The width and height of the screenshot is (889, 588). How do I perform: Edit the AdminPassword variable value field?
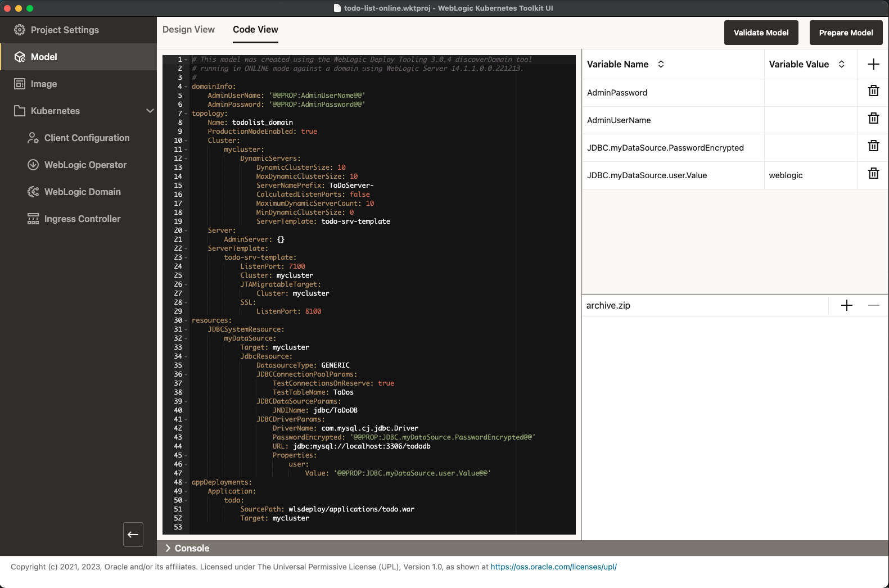coord(810,93)
